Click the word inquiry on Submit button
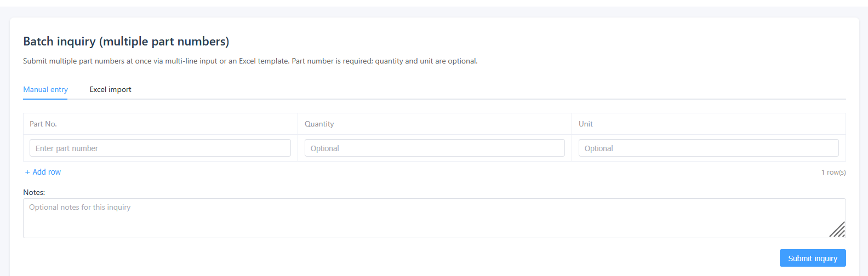868x276 pixels. 825,258
